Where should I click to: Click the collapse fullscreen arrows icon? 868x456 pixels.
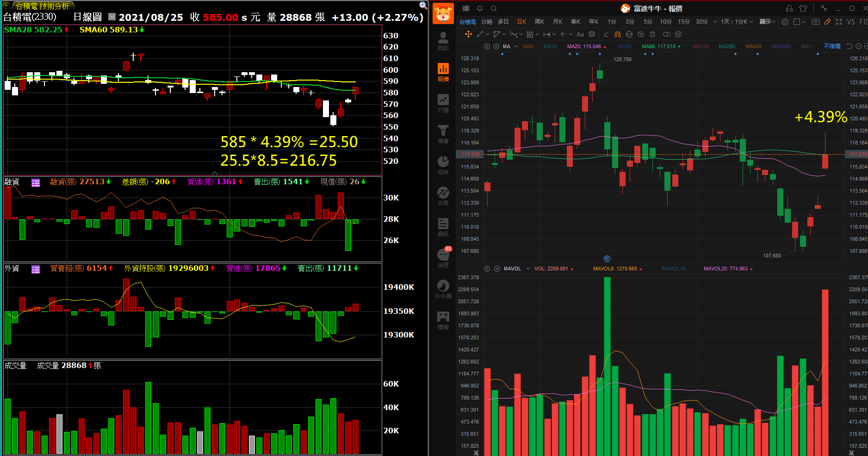coord(839,22)
